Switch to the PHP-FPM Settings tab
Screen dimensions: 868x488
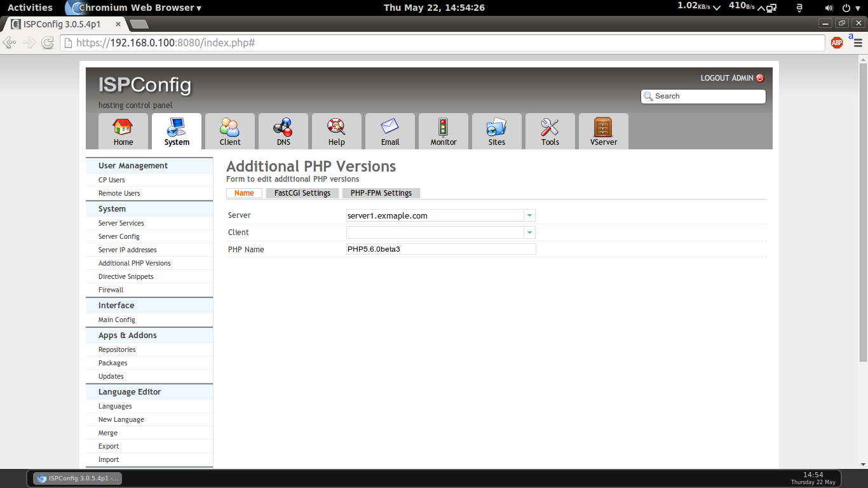point(381,193)
